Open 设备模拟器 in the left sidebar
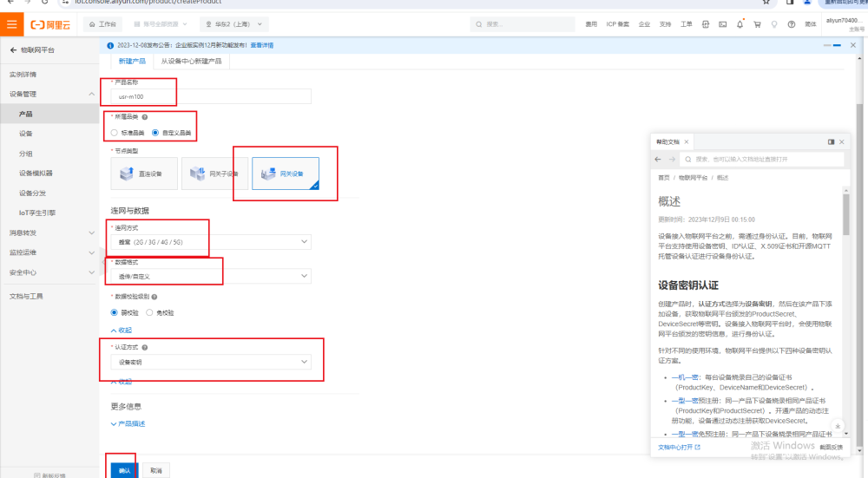Viewport: 868px width, 478px height. tap(36, 173)
